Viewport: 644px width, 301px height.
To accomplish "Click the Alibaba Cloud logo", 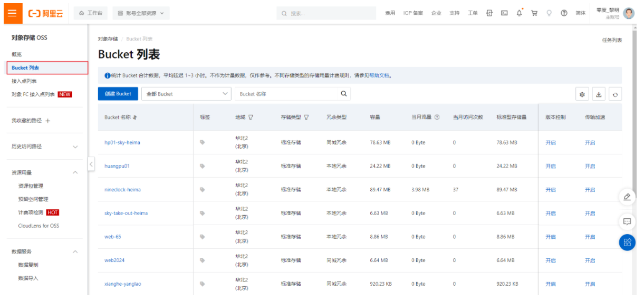I will 45,13.
